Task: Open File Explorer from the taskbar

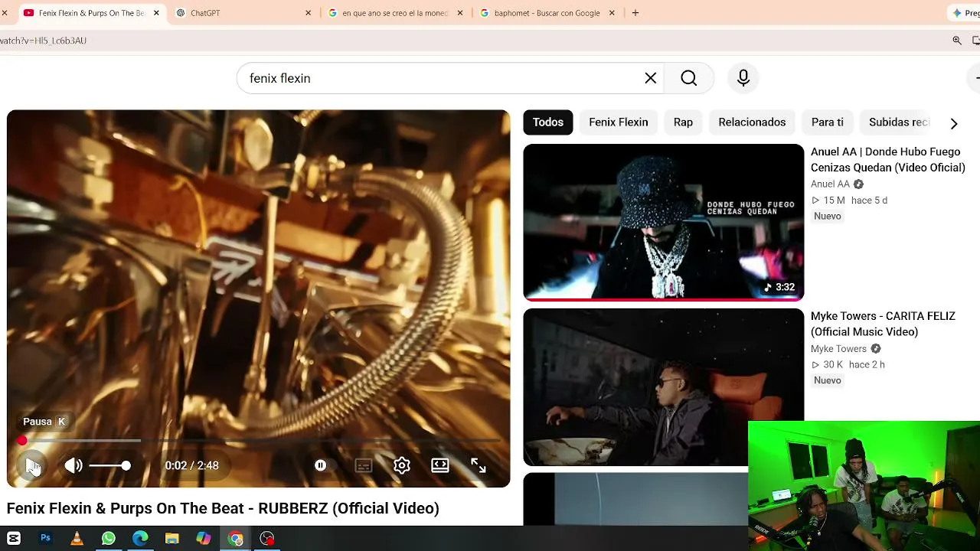Action: point(171,539)
